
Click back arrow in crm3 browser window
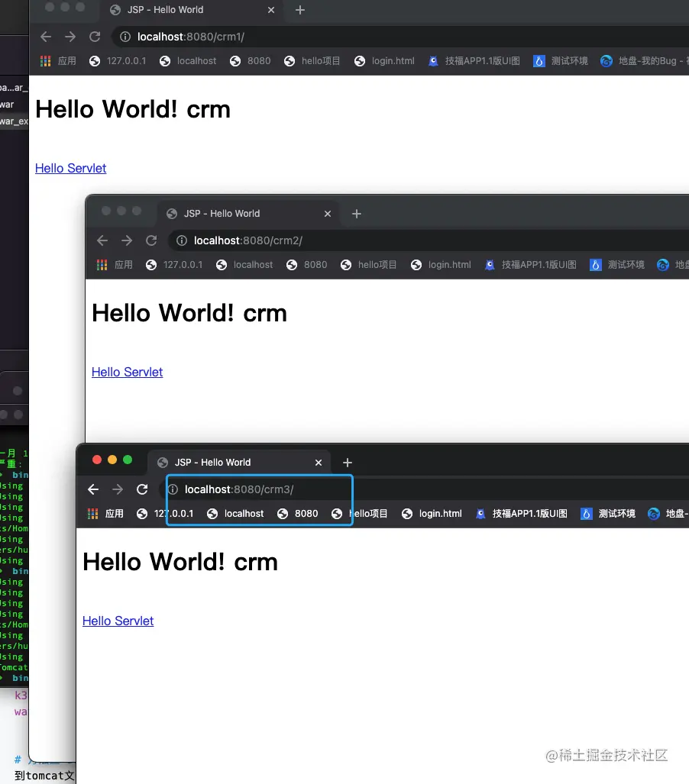(x=93, y=489)
